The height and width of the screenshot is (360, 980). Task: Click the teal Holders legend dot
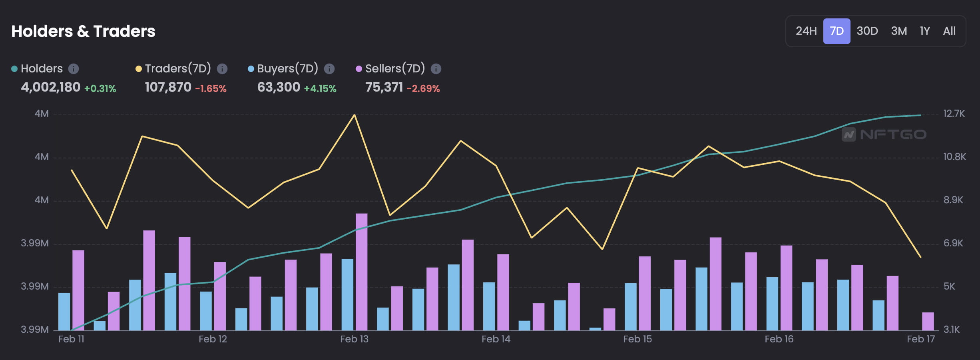pos(14,69)
